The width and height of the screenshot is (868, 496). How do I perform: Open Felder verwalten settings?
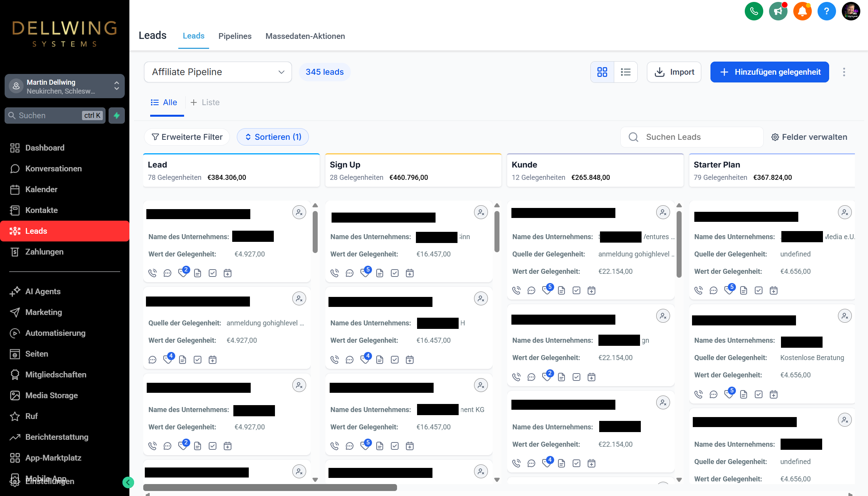click(x=809, y=137)
